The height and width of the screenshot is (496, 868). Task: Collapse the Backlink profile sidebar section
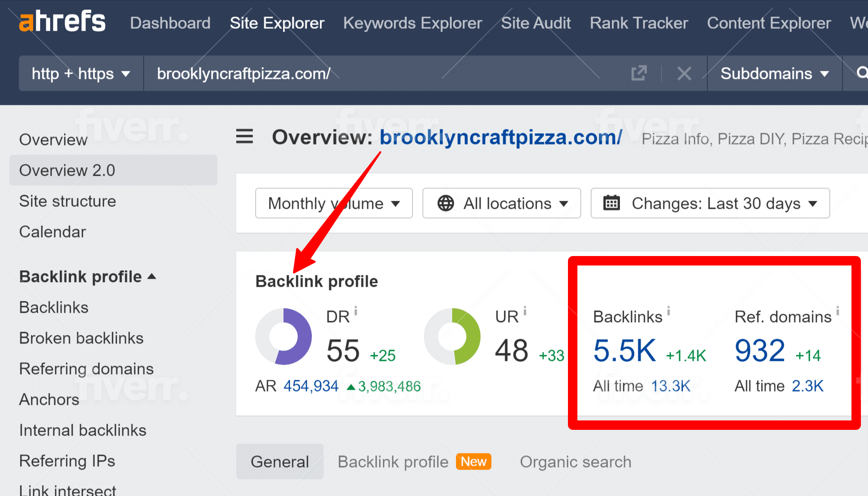88,276
